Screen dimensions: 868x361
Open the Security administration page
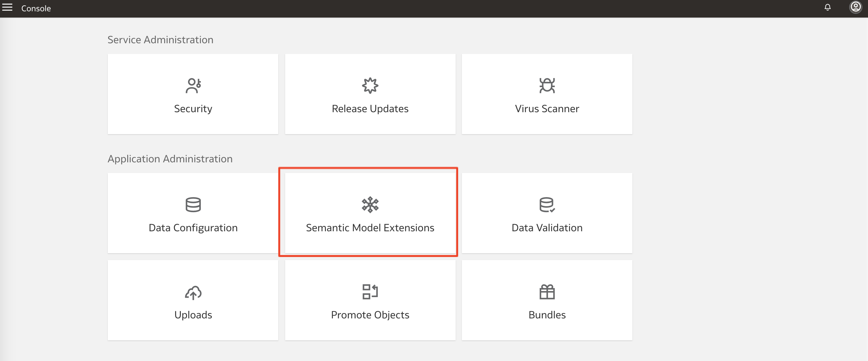(x=193, y=94)
